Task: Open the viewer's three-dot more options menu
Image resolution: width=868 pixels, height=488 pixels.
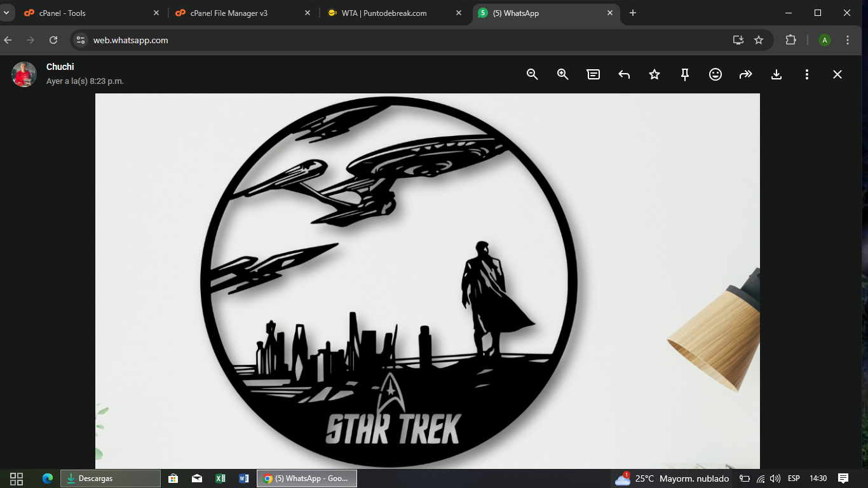Action: [807, 74]
